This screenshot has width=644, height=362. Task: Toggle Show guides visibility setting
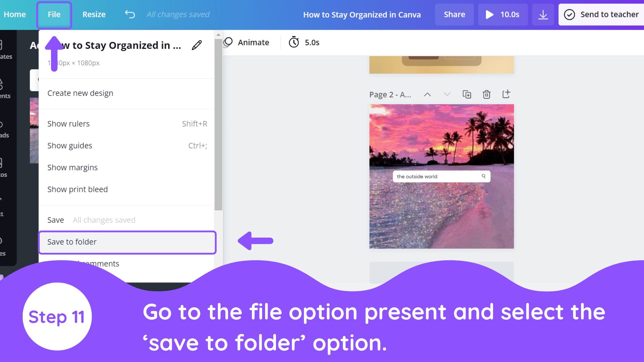70,145
